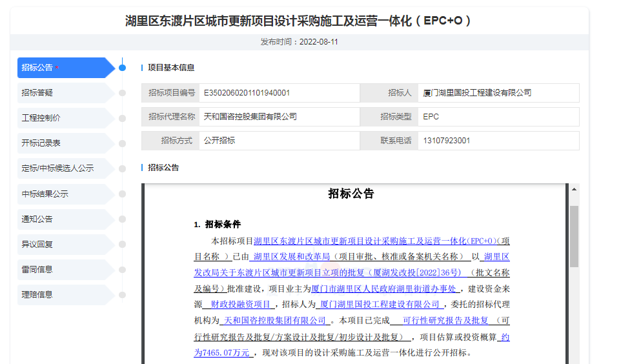Click the underlined 财政投融资项目 text
Screen dimensions: 621x364
click(x=240, y=304)
